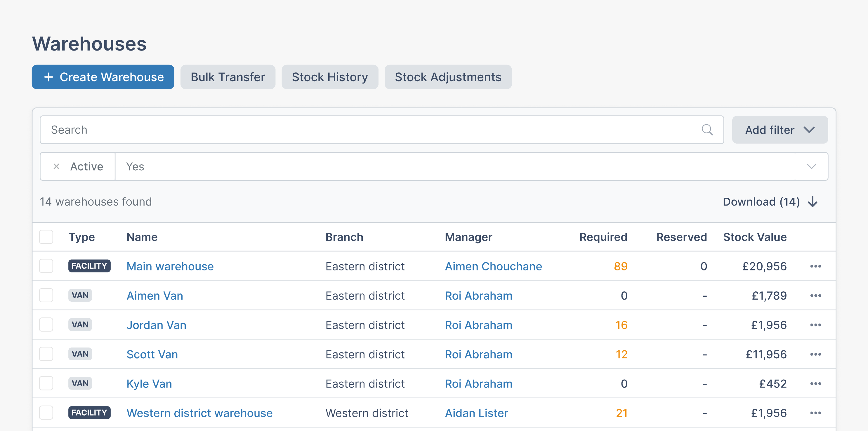Viewport: 868px width, 431px height.
Task: Click the Create Warehouse button
Action: [103, 77]
